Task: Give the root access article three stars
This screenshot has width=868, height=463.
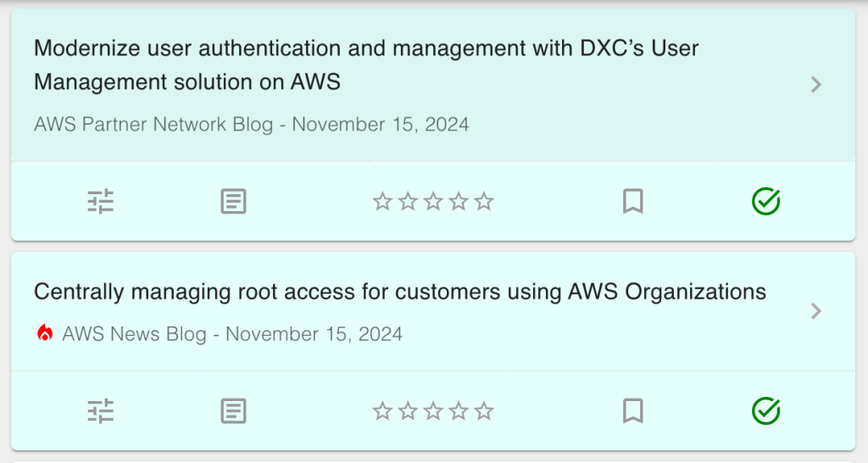Action: pos(433,411)
